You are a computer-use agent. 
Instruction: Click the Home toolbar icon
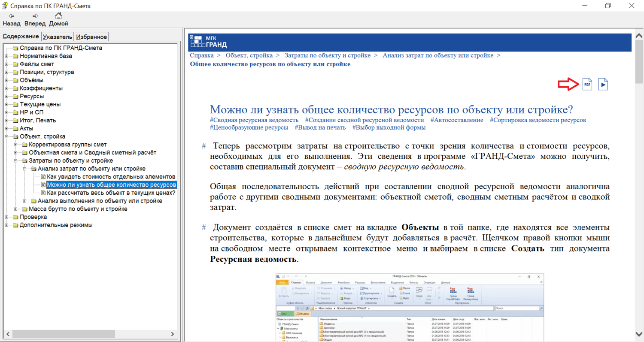tap(58, 16)
